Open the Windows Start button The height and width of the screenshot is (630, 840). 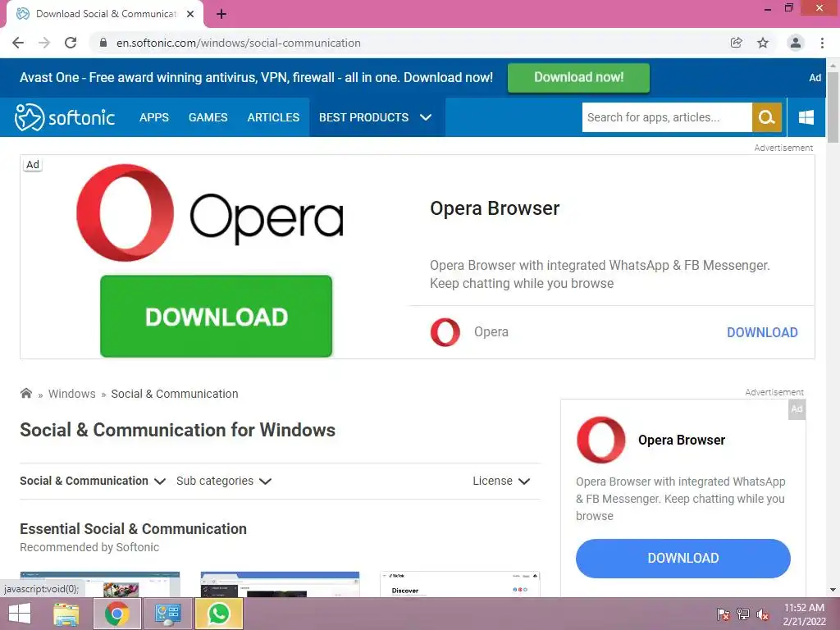point(20,614)
